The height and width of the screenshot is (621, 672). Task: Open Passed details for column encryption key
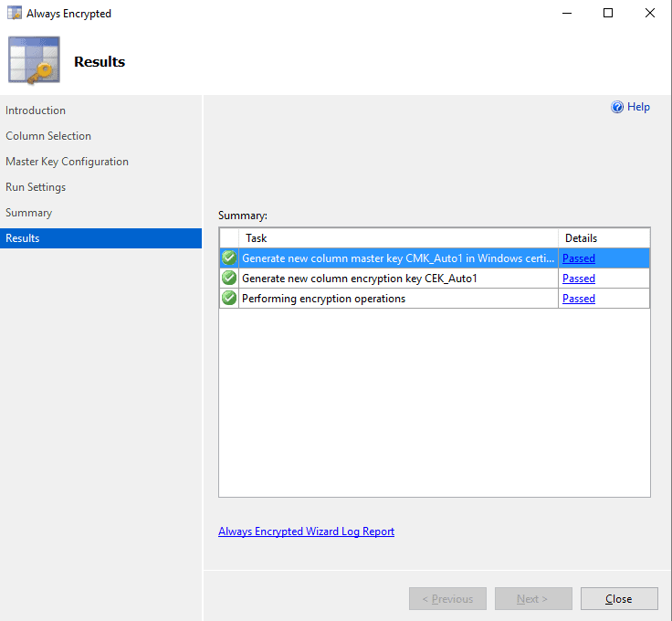tap(578, 279)
